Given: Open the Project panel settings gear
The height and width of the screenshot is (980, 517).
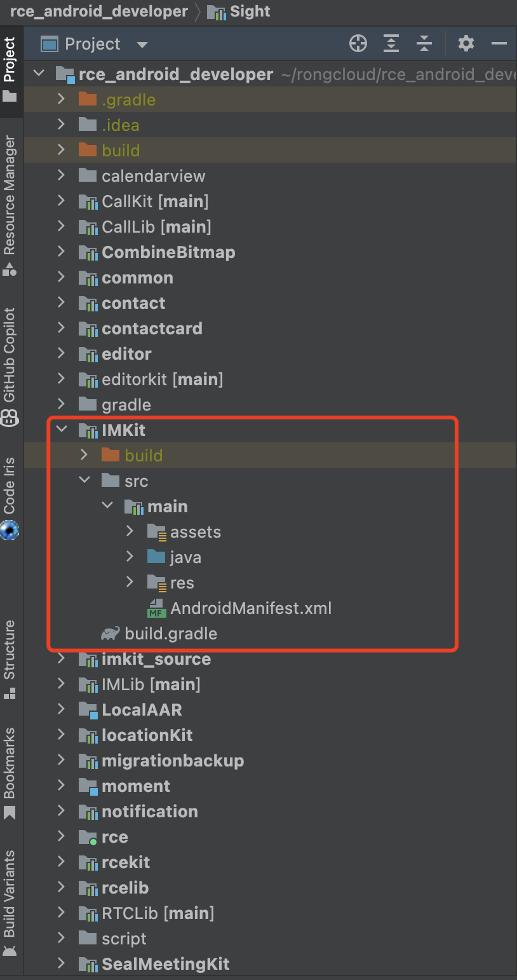Looking at the screenshot, I should pyautogui.click(x=466, y=44).
